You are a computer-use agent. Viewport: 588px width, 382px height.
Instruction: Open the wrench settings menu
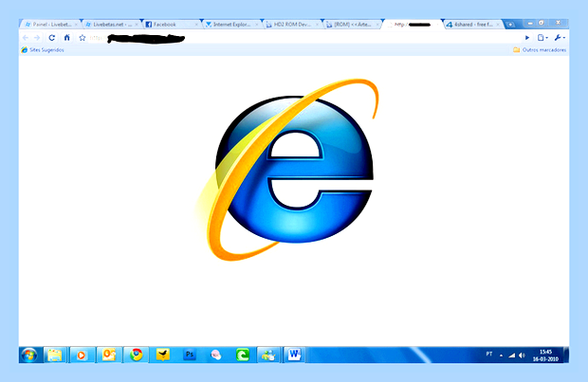coord(560,38)
